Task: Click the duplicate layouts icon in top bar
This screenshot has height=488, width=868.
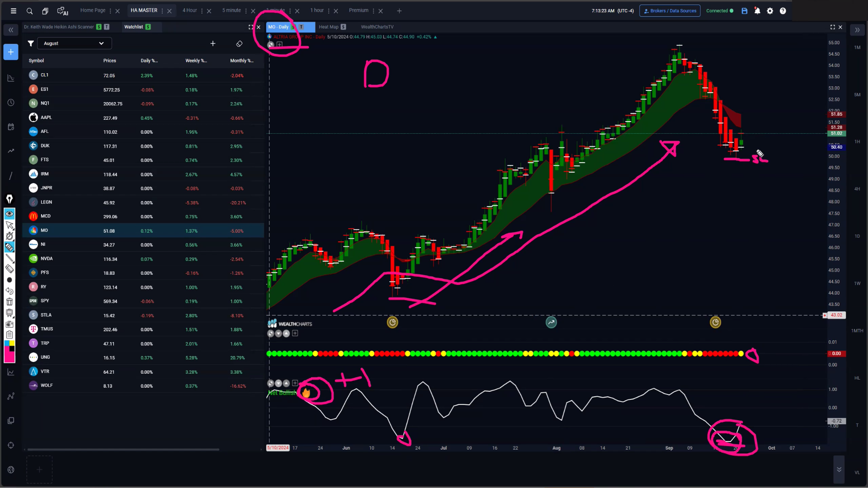Action: click(x=45, y=11)
